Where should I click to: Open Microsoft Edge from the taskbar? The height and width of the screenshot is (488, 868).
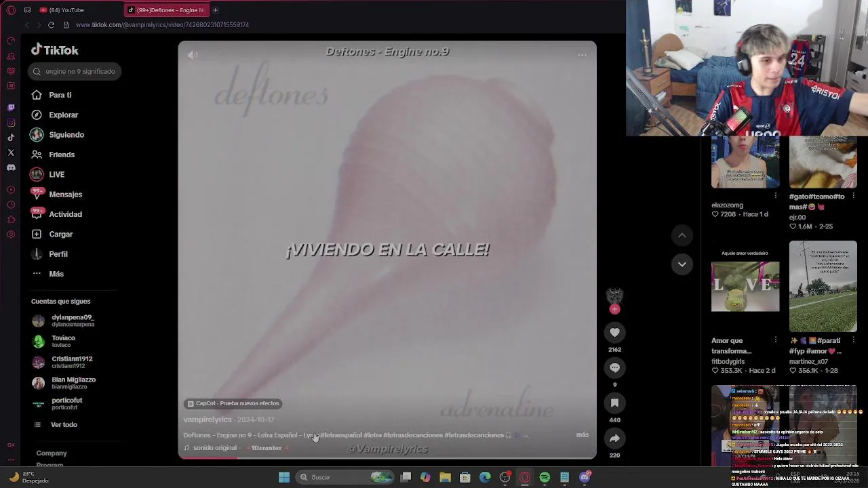[485, 477]
